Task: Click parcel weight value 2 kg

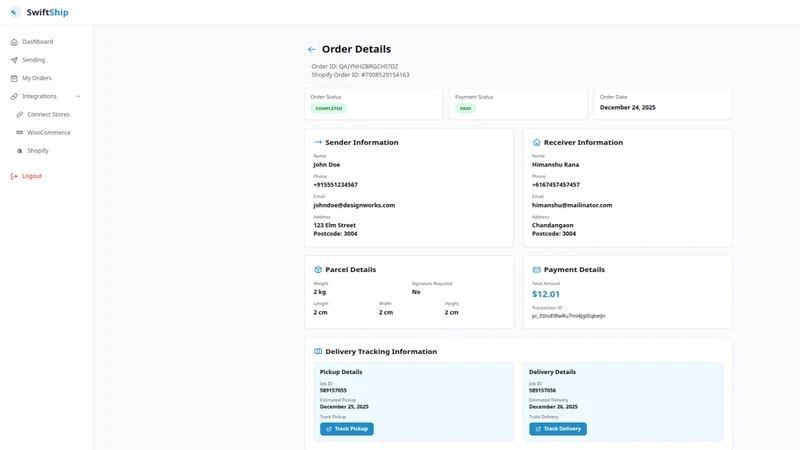Action: coord(319,292)
